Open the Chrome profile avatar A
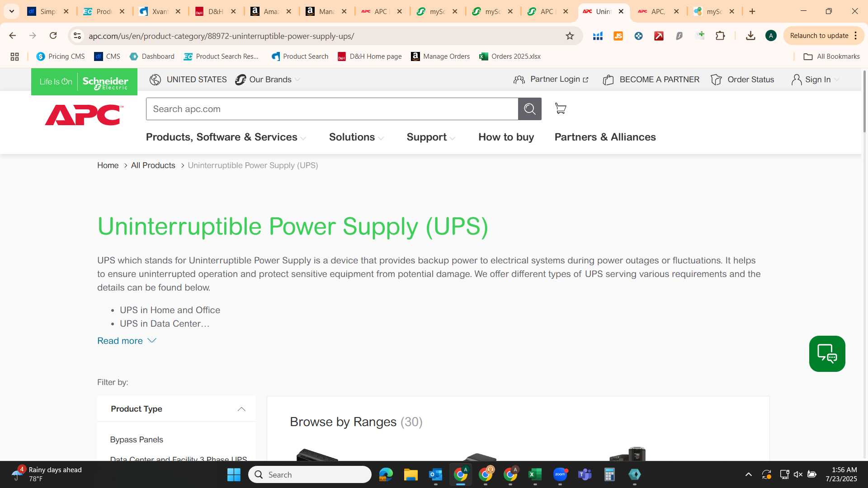The height and width of the screenshot is (488, 868). click(x=771, y=36)
